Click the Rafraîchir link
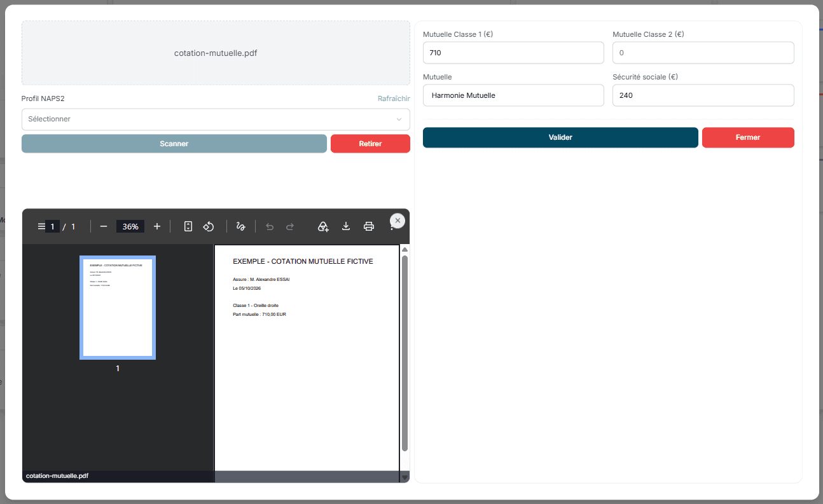This screenshot has width=823, height=504. 394,99
